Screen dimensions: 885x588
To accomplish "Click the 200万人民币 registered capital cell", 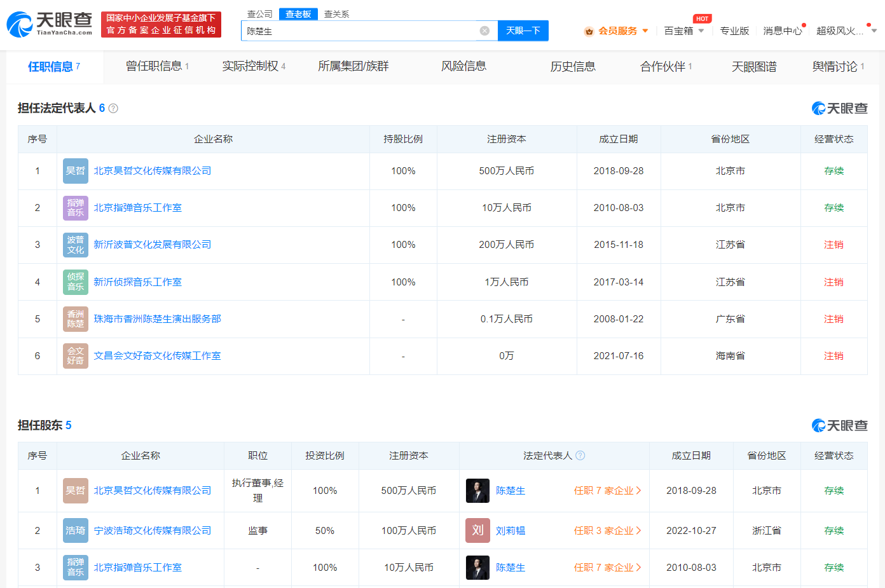I will (507, 245).
